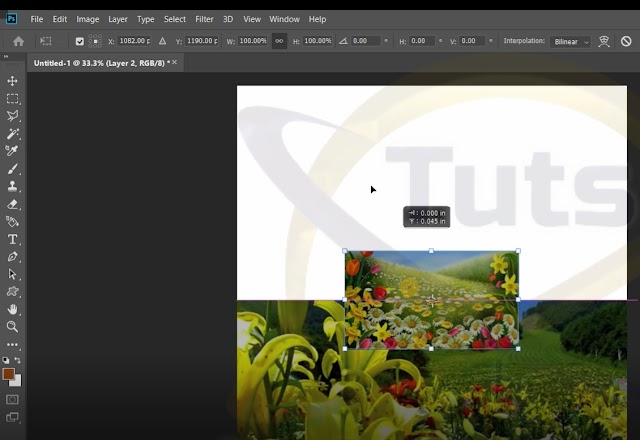Select the Hand tool
This screenshot has height=440, width=640.
click(x=12, y=309)
